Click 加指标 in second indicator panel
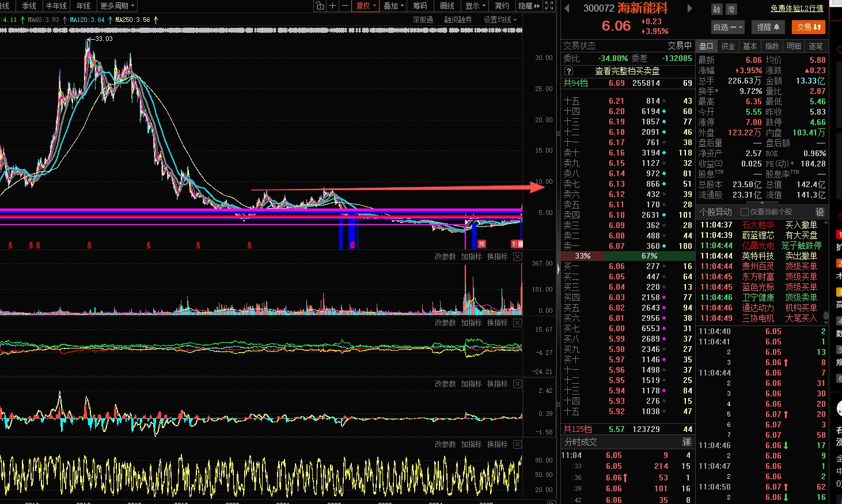The width and height of the screenshot is (842, 504). 471,323
